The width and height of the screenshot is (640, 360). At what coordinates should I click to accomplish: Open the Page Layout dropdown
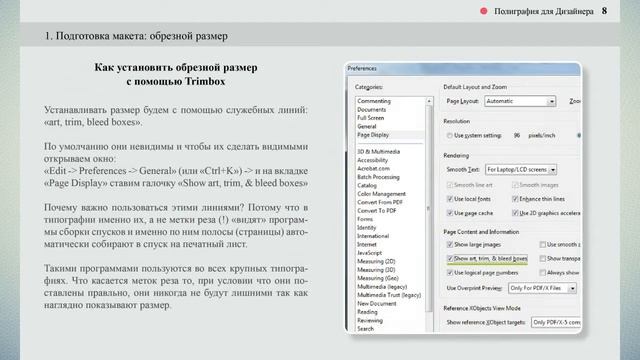pos(520,101)
